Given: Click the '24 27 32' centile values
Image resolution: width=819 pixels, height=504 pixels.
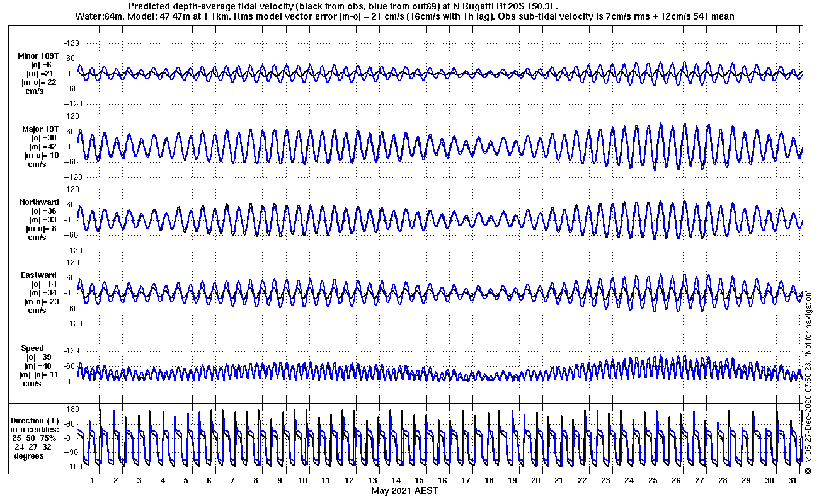Looking at the screenshot, I should [x=33, y=447].
